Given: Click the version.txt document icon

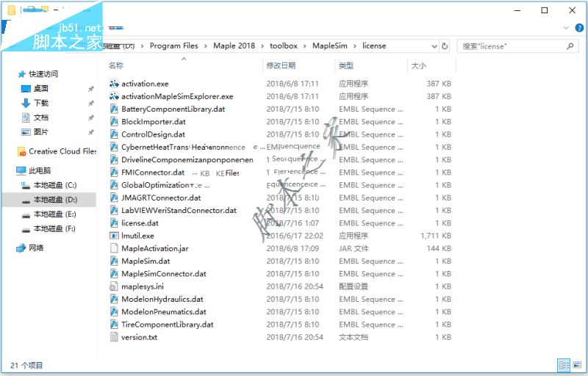Looking at the screenshot, I should click(114, 337).
